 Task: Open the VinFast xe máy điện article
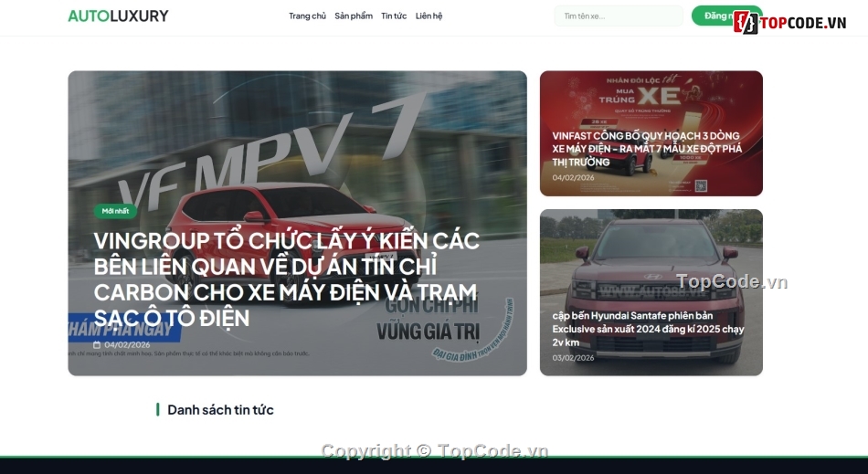click(x=647, y=148)
